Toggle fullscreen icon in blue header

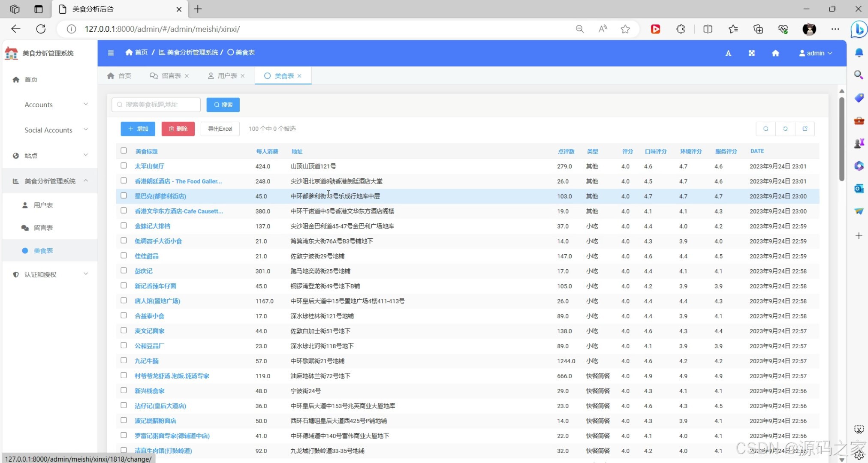[752, 53]
